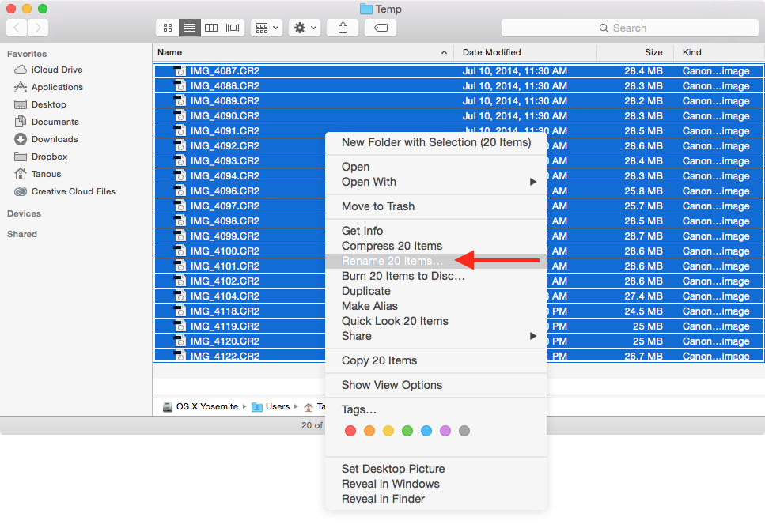765x532 pixels.
Task: Choose Show View Options
Action: tap(436, 385)
